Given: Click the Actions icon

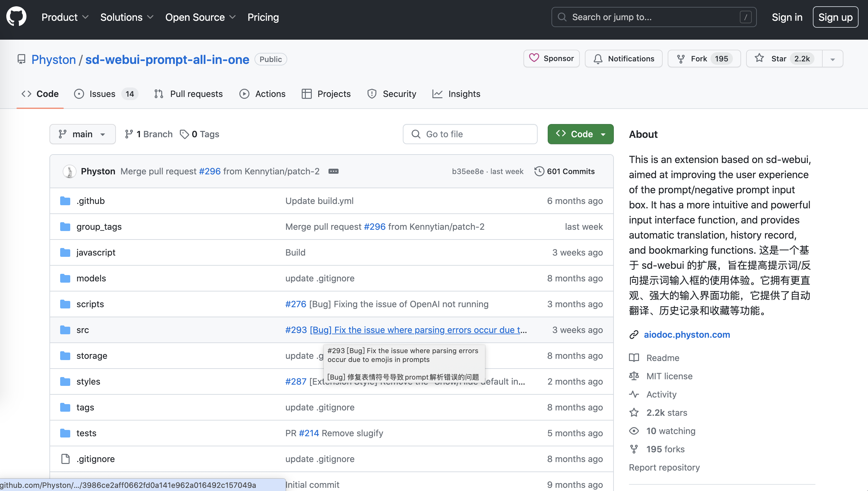Looking at the screenshot, I should 244,93.
